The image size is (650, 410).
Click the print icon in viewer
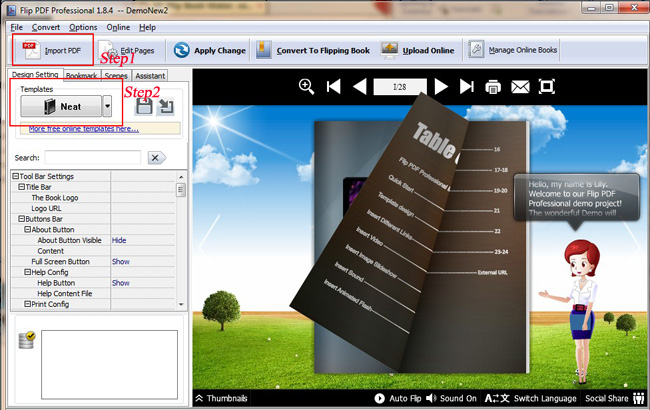pos(493,87)
